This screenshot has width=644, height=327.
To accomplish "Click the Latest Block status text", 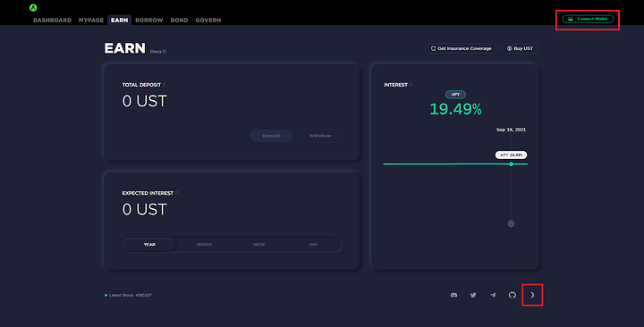I will point(131,295).
